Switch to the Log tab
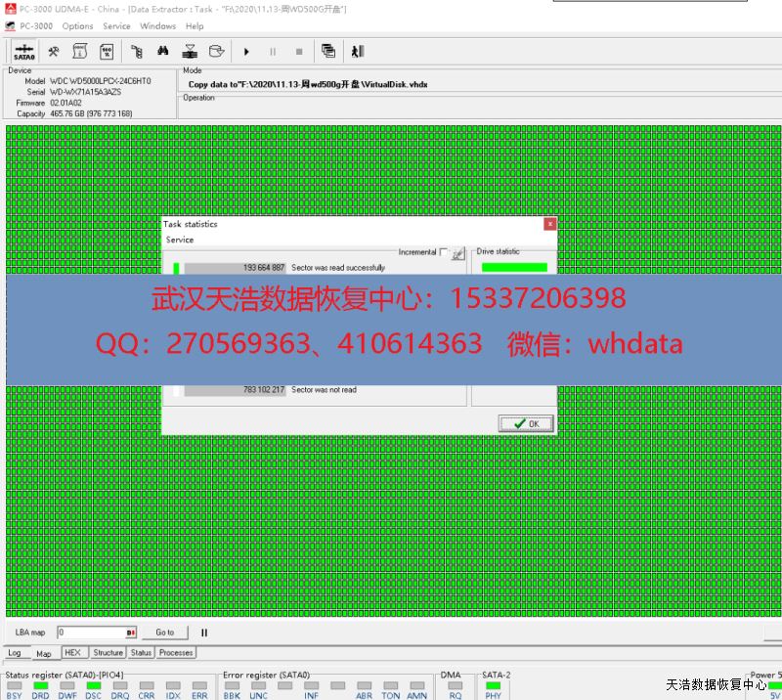Image resolution: width=782 pixels, height=700 pixels. click(x=15, y=653)
